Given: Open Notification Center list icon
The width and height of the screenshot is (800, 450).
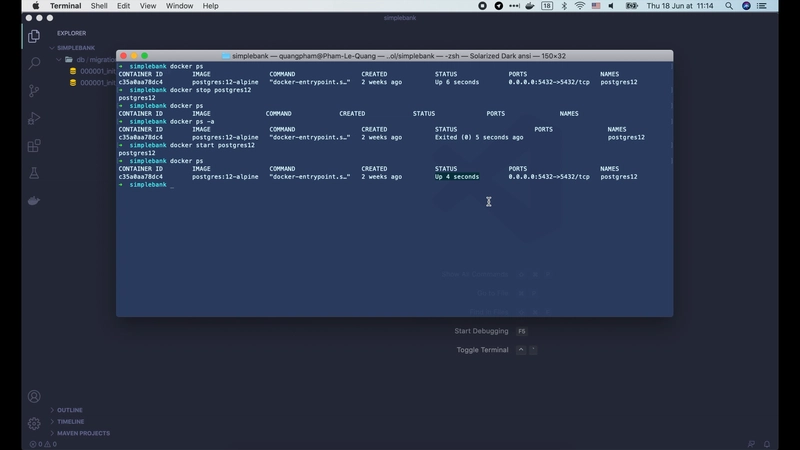Looking at the screenshot, I should 762,6.
